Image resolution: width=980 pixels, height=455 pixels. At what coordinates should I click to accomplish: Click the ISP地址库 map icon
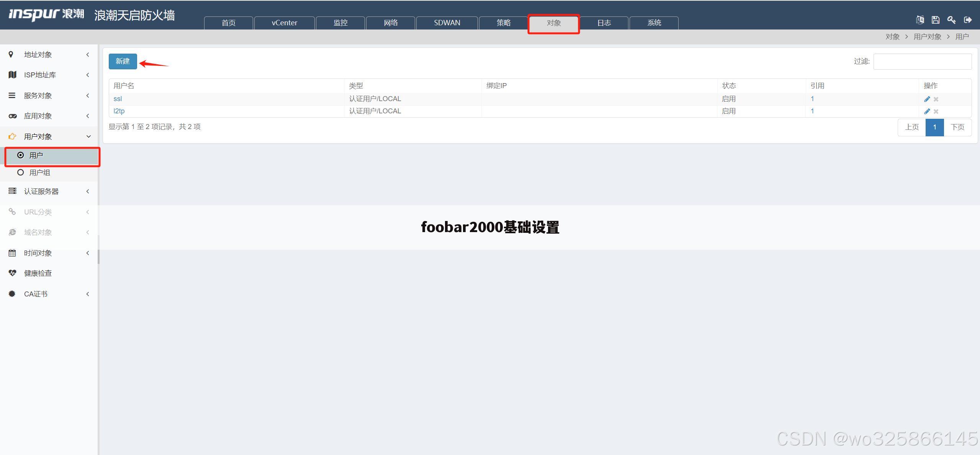click(x=12, y=75)
